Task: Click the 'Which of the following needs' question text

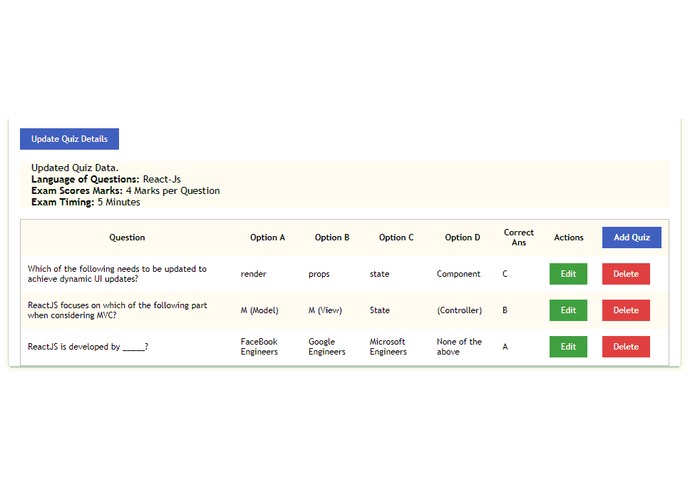Action: coord(117,274)
